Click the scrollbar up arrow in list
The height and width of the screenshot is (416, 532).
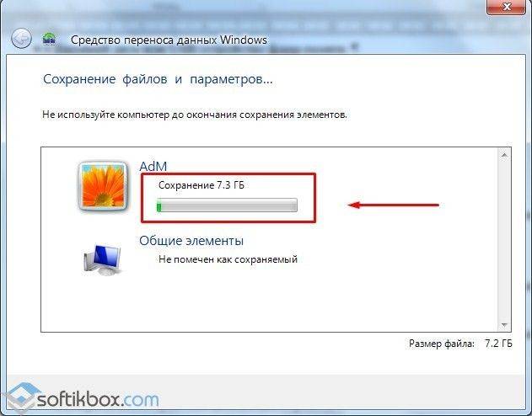pyautogui.click(x=504, y=155)
